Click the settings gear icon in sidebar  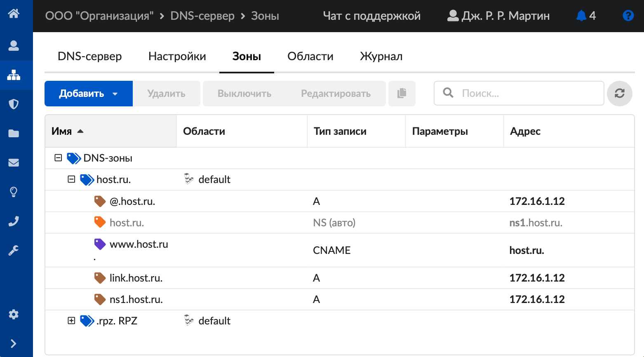pyautogui.click(x=14, y=315)
